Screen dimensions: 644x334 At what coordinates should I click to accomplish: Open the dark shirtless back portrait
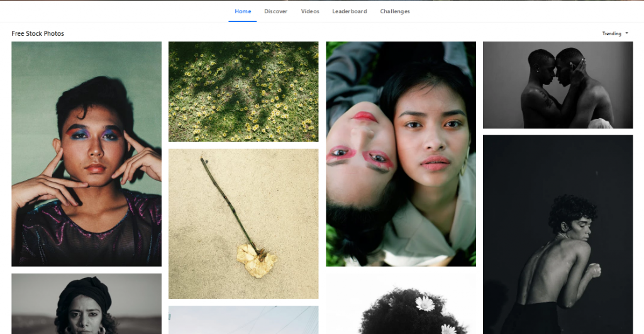(x=558, y=234)
